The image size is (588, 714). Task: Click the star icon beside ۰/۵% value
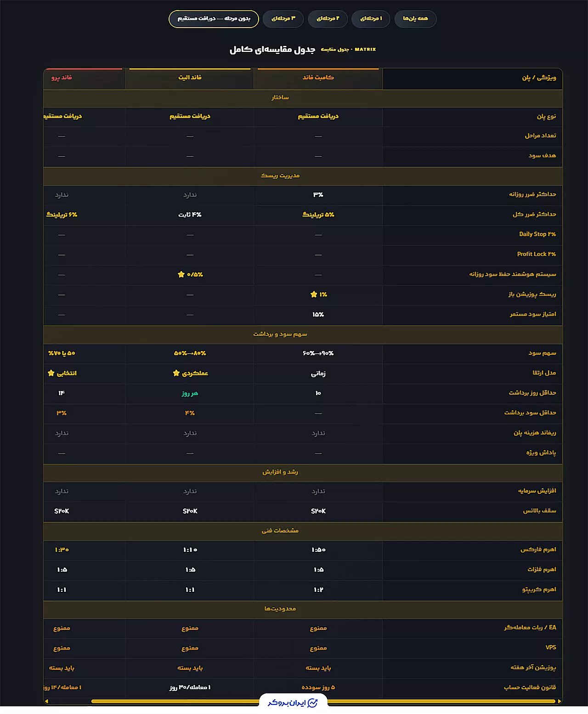coord(181,274)
